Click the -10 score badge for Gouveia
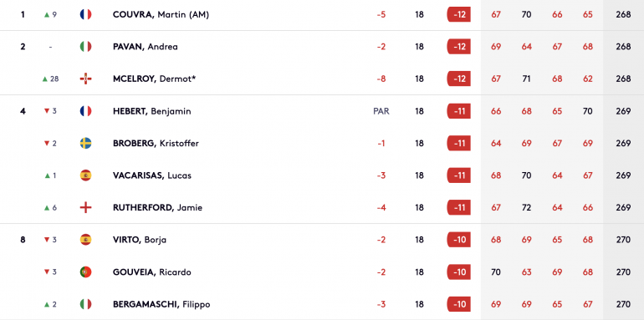 pyautogui.click(x=459, y=272)
